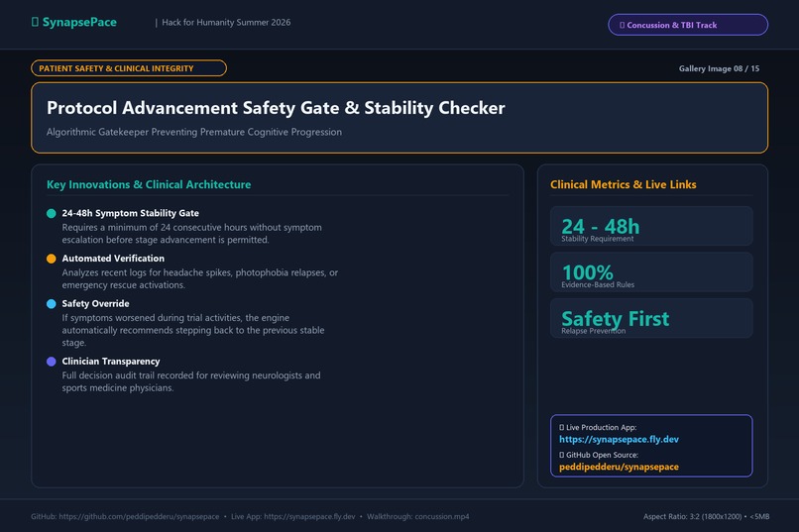Click the purple bullet beside Clinician Transparency
799x532 pixels.
51,362
